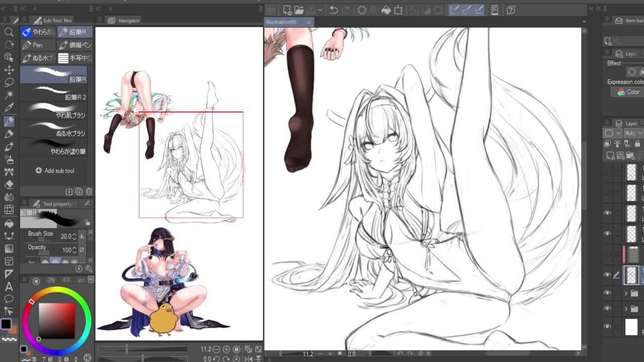Select the Pen tool in the toolbox
The image size is (644, 362).
tap(9, 121)
